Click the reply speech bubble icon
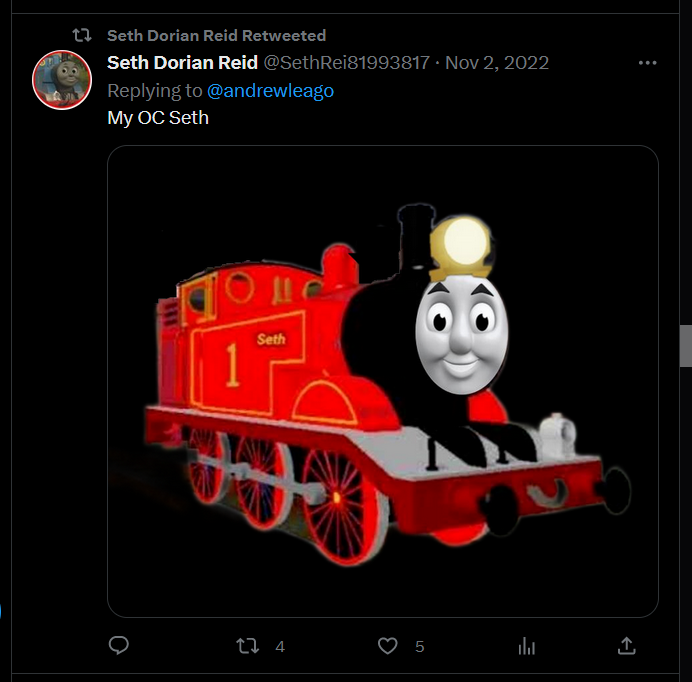 coord(119,645)
